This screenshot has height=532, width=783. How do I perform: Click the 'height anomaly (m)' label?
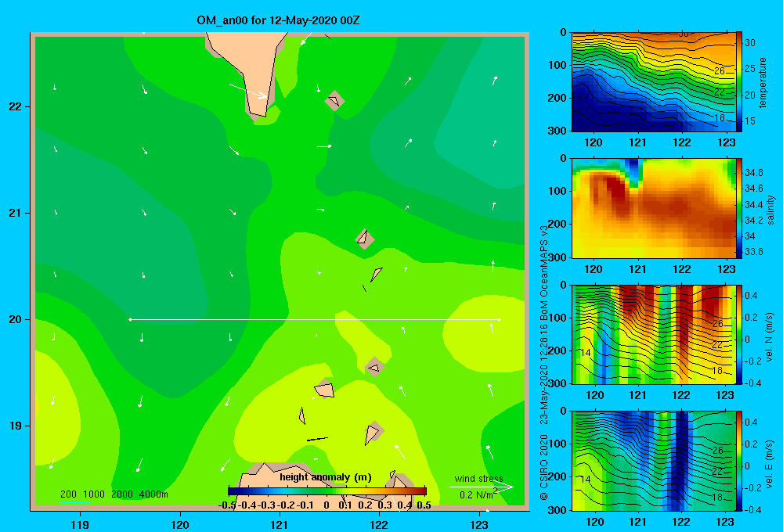click(x=326, y=477)
